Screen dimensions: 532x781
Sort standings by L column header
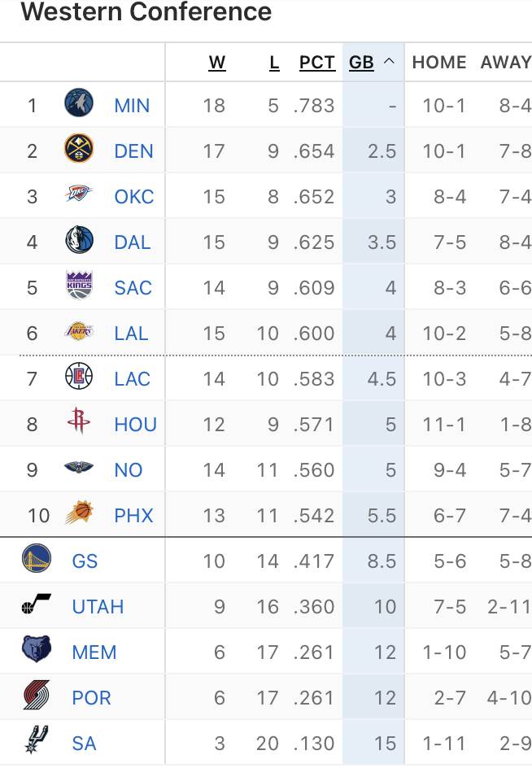274,63
